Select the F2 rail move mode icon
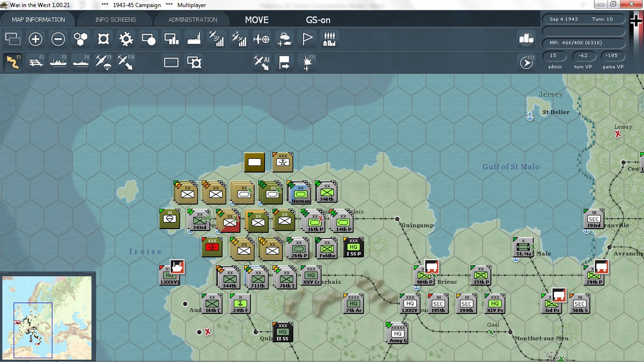Viewport: 644px width, 362px height. 36,63
